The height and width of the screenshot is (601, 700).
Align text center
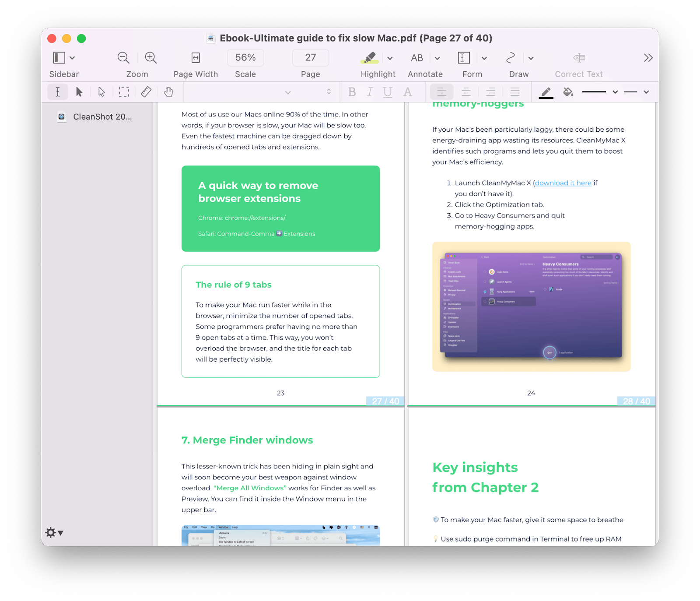[466, 92]
